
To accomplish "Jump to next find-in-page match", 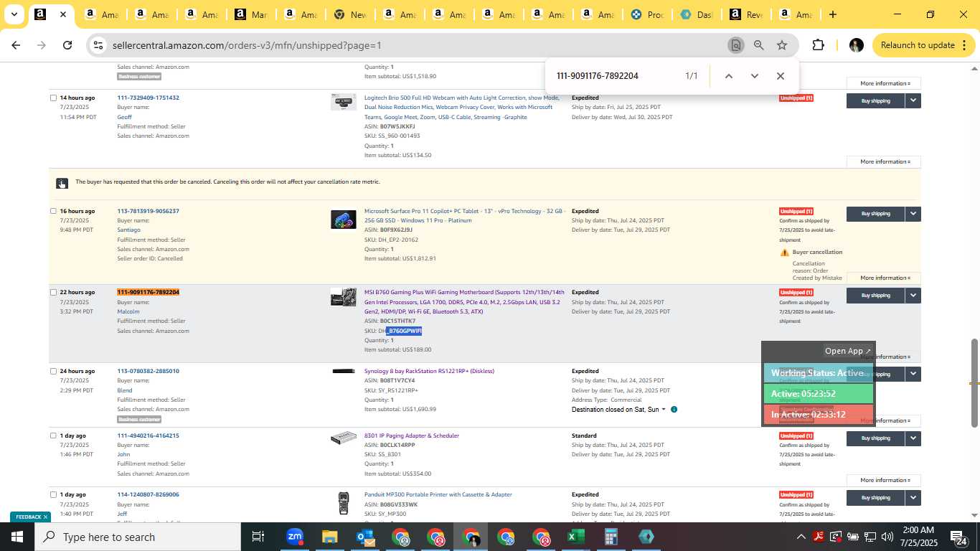I will tap(754, 76).
